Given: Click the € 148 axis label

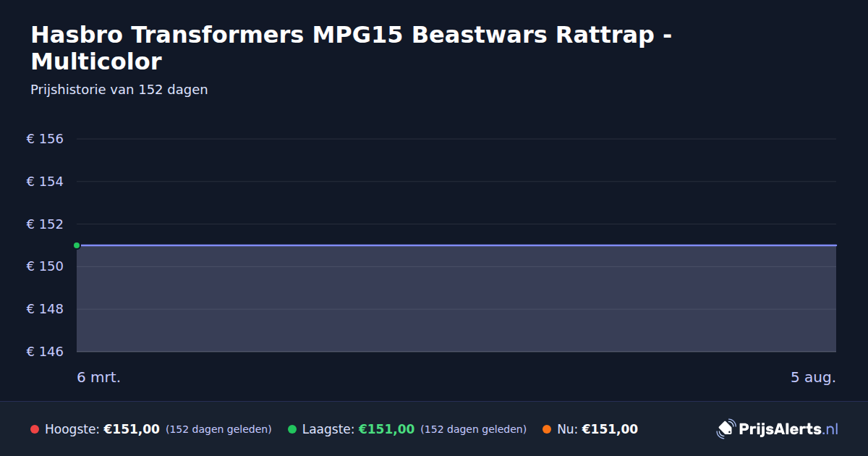Looking at the screenshot, I should (x=45, y=309).
